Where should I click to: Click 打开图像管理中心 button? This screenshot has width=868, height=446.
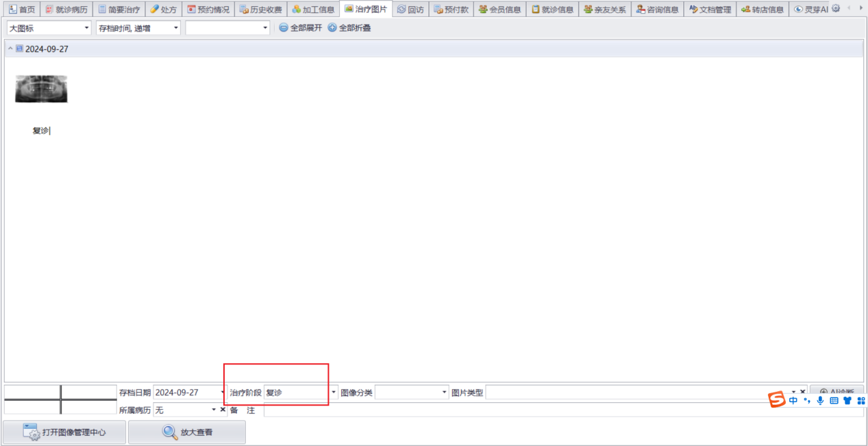[x=64, y=432]
